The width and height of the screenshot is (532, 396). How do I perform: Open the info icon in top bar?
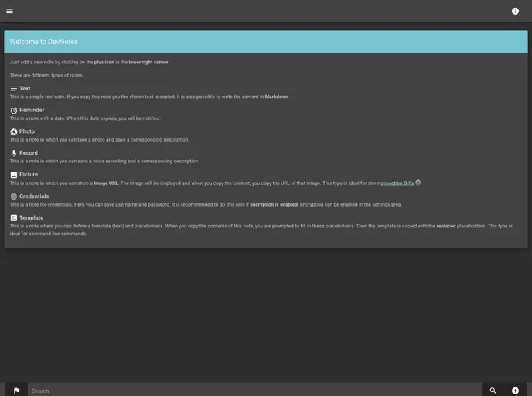click(515, 11)
